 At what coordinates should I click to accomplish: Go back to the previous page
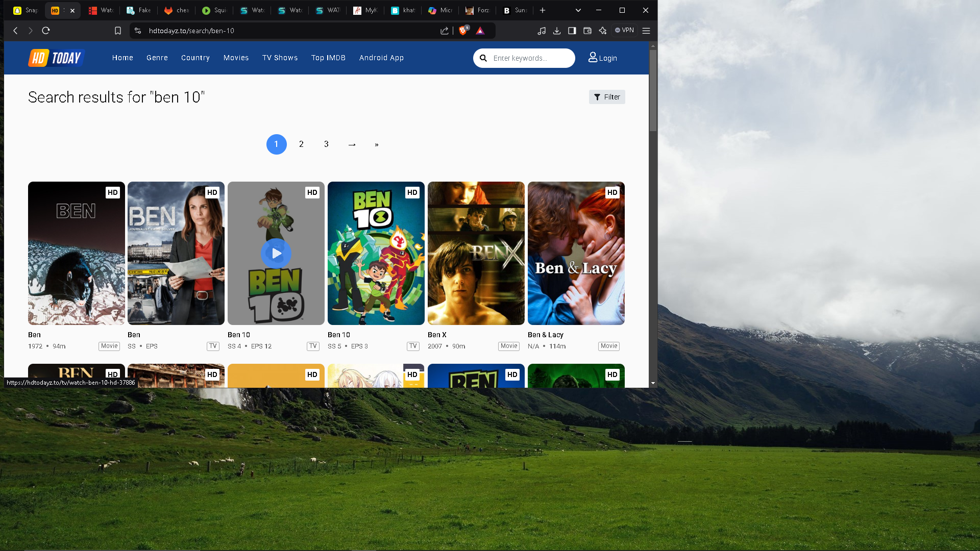[x=15, y=31]
